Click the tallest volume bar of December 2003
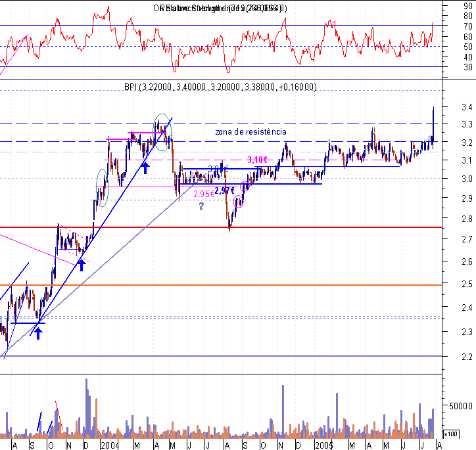 (87, 408)
